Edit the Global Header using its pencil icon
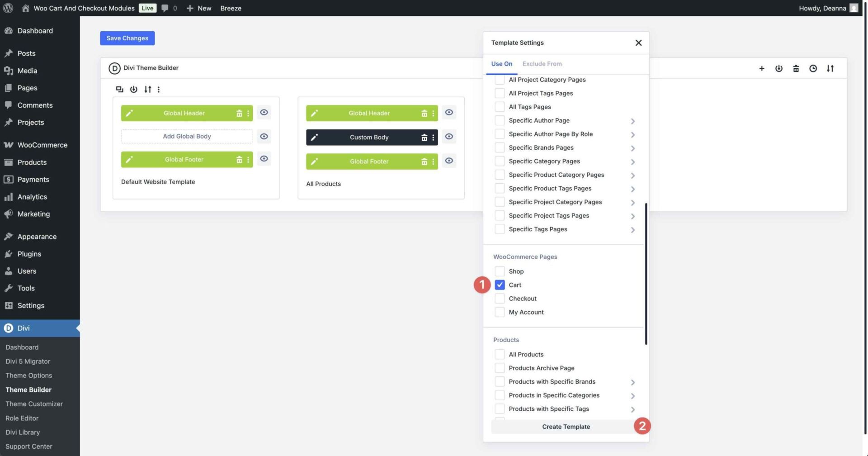The height and width of the screenshot is (456, 868). tap(129, 113)
